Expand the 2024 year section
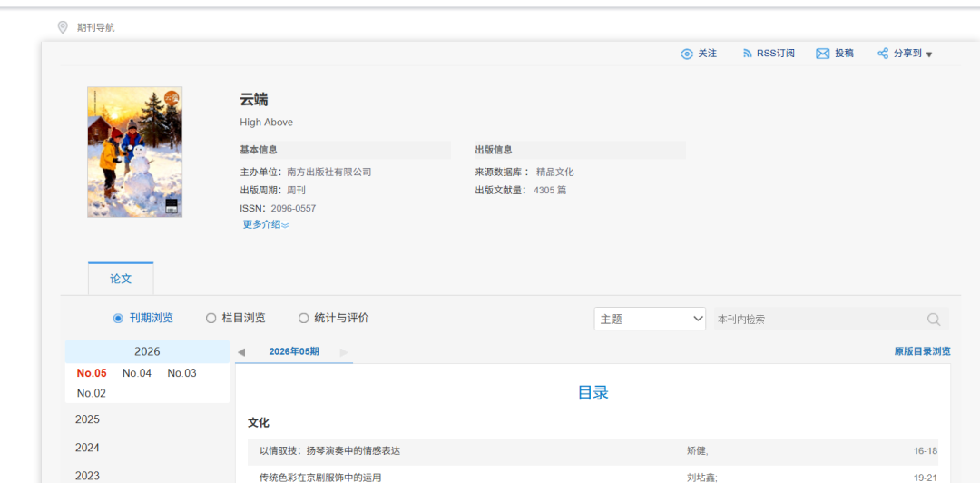 [x=87, y=448]
